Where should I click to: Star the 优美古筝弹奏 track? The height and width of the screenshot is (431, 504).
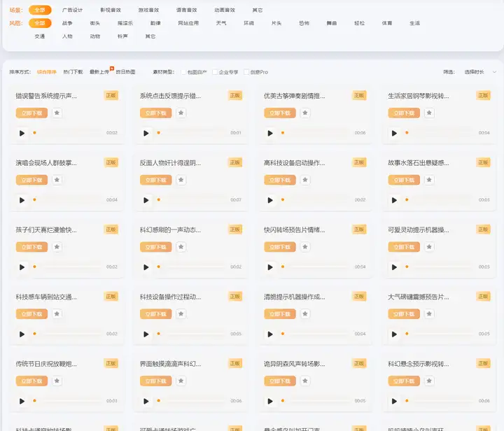[305, 113]
